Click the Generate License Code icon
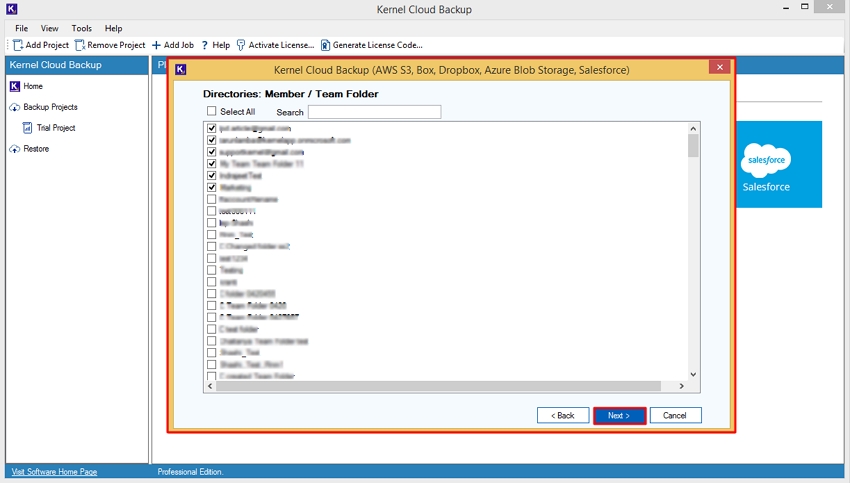The height and width of the screenshot is (483, 850). coord(325,45)
